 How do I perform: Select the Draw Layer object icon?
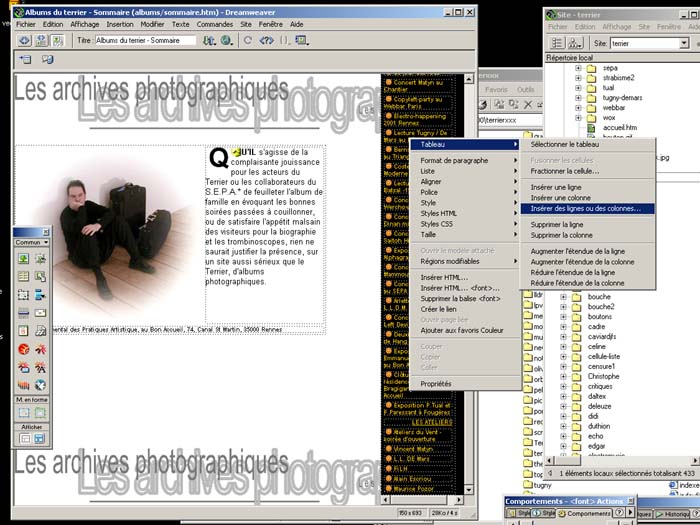(24, 295)
